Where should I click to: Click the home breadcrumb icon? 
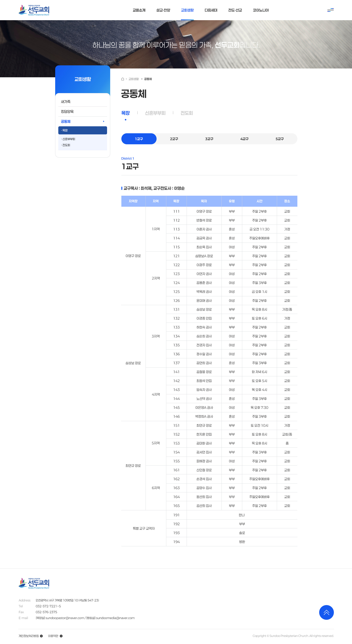click(123, 79)
